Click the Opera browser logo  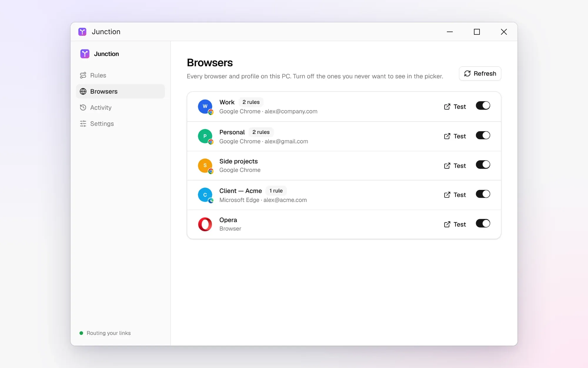coord(205,224)
